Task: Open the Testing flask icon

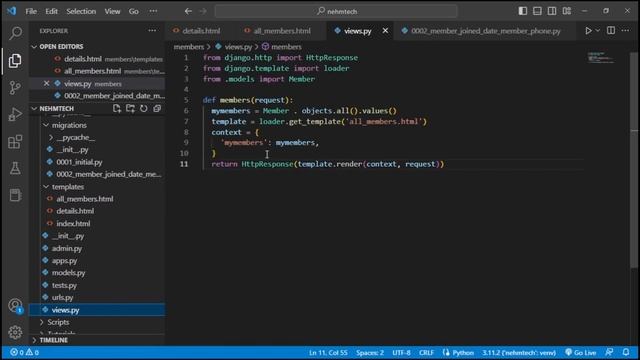Action: (16, 168)
